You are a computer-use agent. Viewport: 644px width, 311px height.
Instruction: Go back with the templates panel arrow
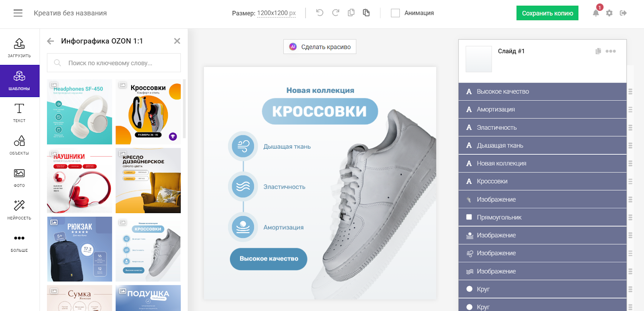tap(50, 41)
